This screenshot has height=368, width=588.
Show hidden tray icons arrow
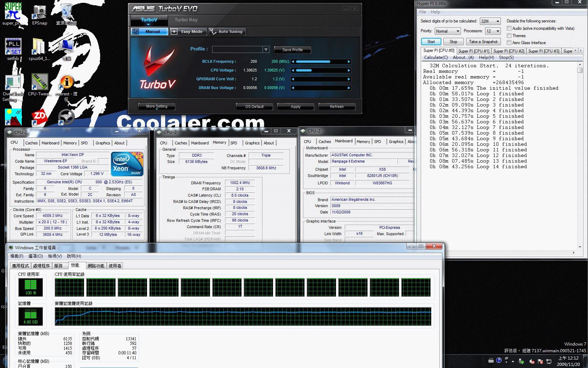point(513,361)
